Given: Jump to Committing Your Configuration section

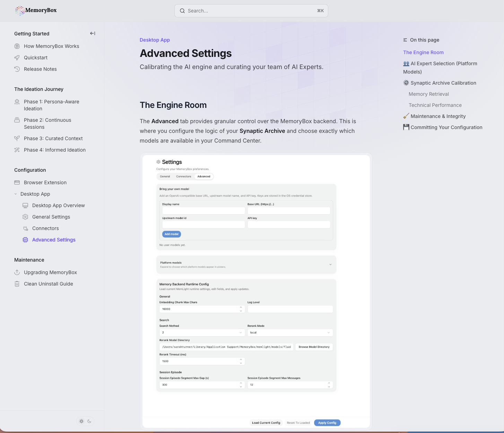Looking at the screenshot, I should coord(443,127).
